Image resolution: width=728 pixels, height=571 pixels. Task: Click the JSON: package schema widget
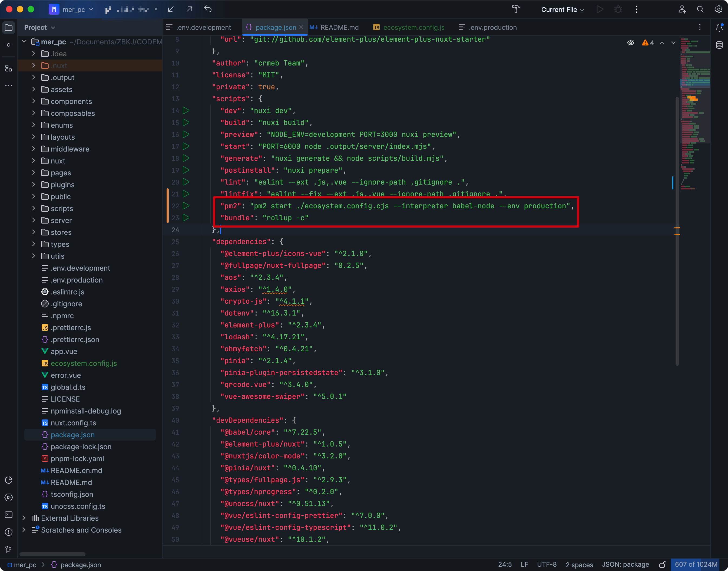coord(626,565)
